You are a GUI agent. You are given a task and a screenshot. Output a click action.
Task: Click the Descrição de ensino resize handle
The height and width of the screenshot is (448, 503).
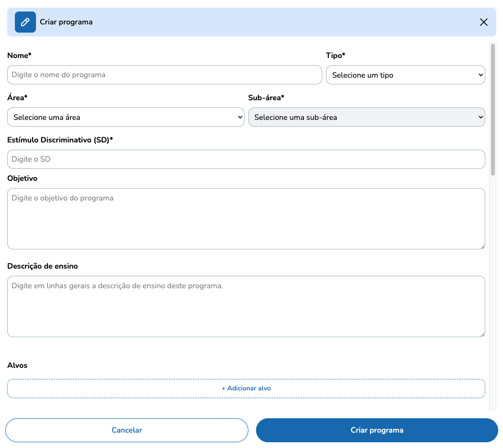pyautogui.click(x=482, y=334)
